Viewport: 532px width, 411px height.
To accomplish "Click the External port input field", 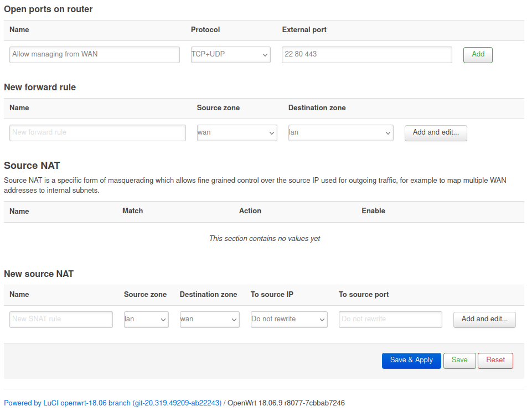I will 366,55.
